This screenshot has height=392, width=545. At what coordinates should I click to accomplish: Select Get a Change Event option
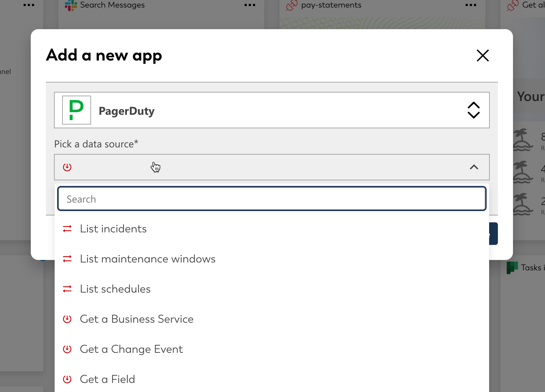coord(131,349)
